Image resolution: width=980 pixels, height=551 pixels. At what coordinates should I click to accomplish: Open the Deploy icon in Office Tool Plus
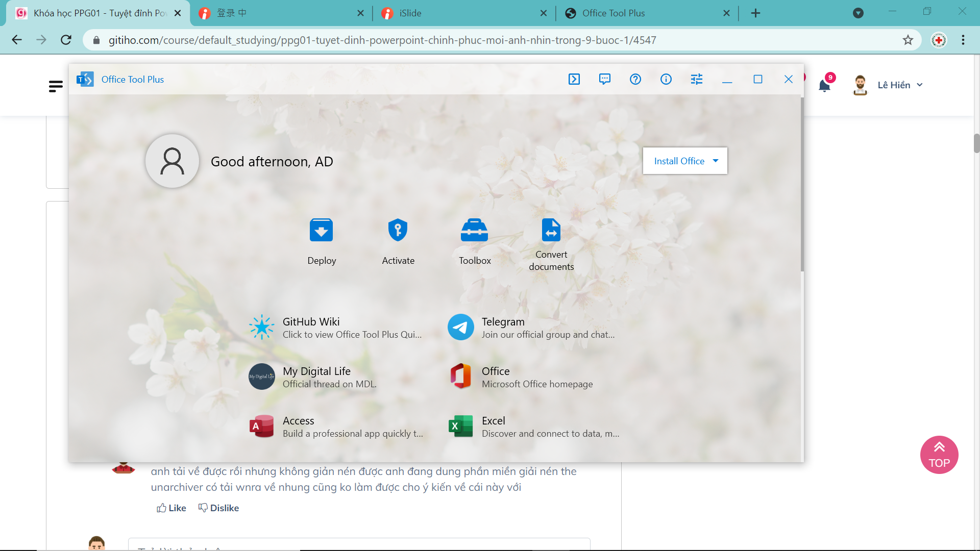point(321,230)
